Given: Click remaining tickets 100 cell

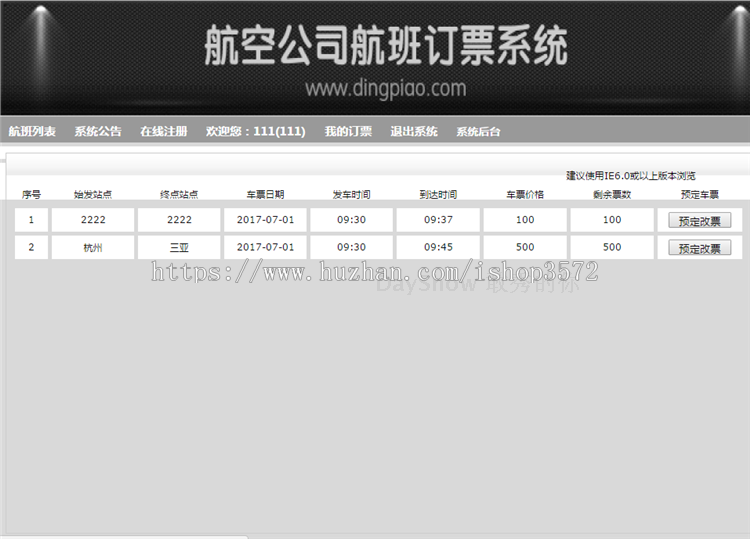Looking at the screenshot, I should [x=612, y=220].
